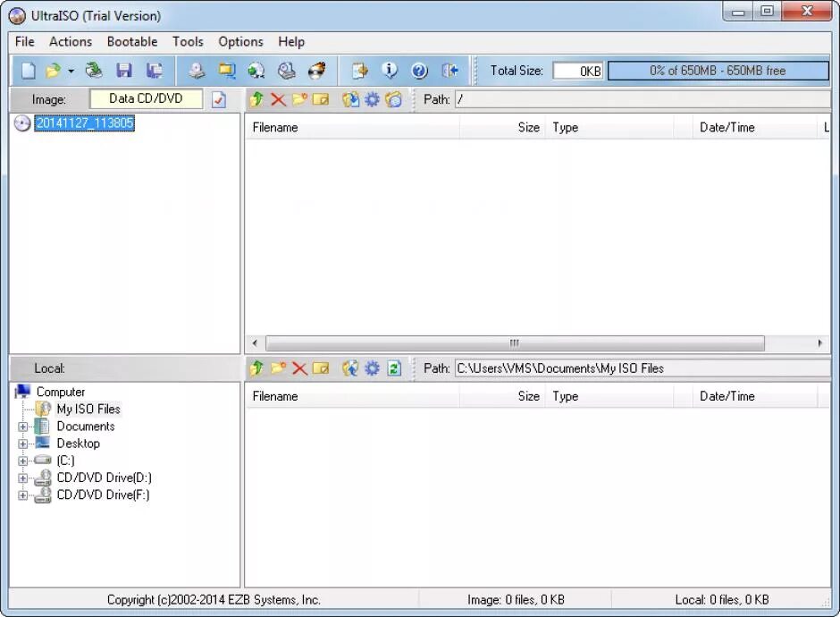Image resolution: width=840 pixels, height=617 pixels.
Task: Go up a folder in the Local pane toolbar
Action: 256,368
